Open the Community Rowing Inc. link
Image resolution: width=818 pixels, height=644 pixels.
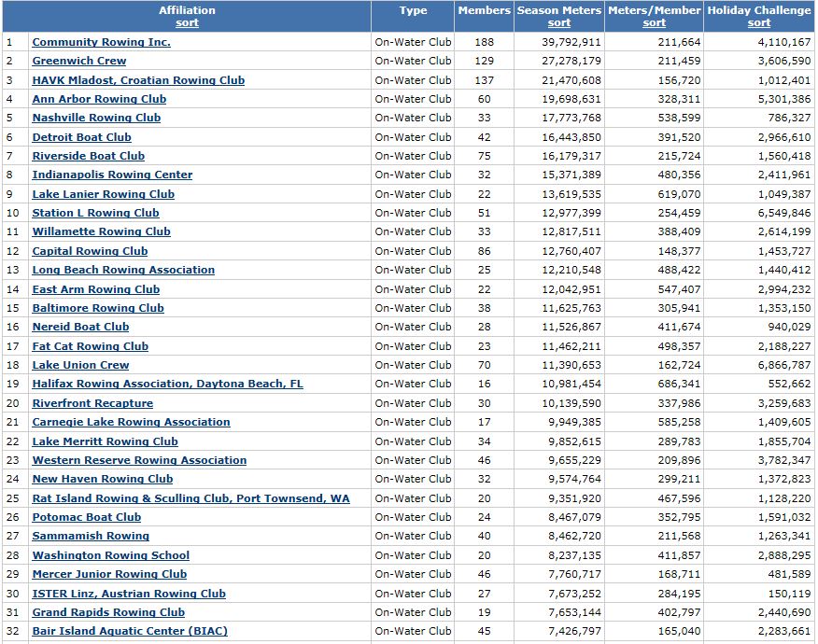[101, 42]
